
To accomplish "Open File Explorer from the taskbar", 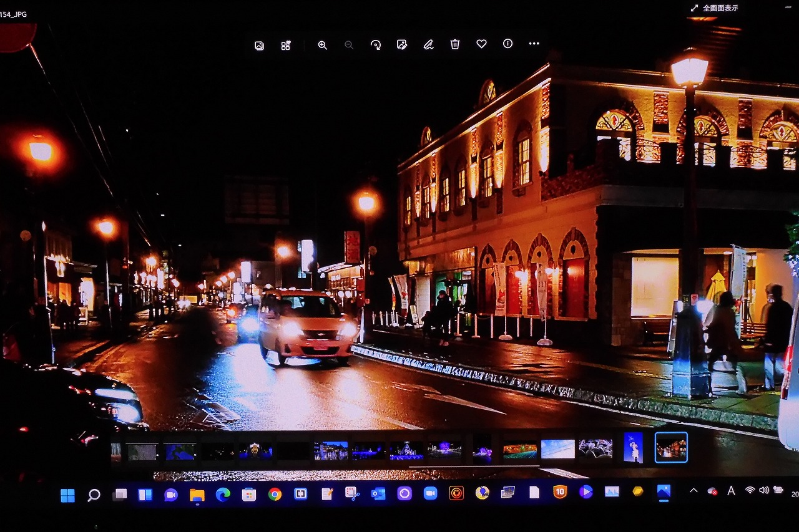I will [x=197, y=495].
